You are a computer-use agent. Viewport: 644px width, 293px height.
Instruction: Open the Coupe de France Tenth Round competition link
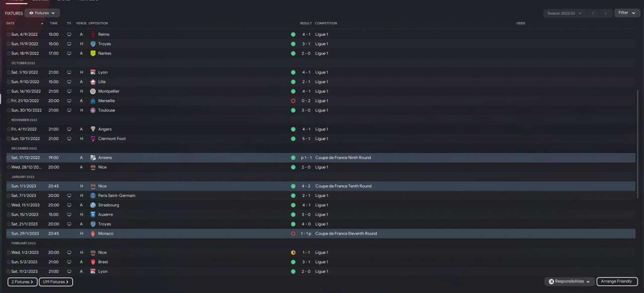343,186
